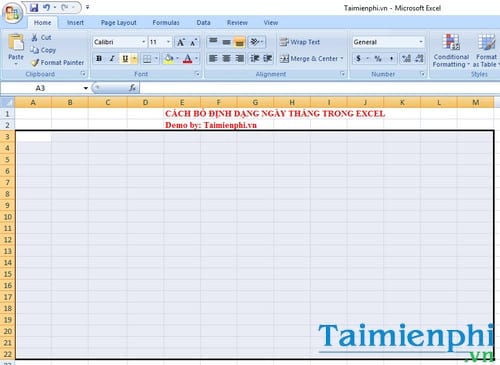
Task: Open Number group dialog launcher
Action: (x=422, y=74)
